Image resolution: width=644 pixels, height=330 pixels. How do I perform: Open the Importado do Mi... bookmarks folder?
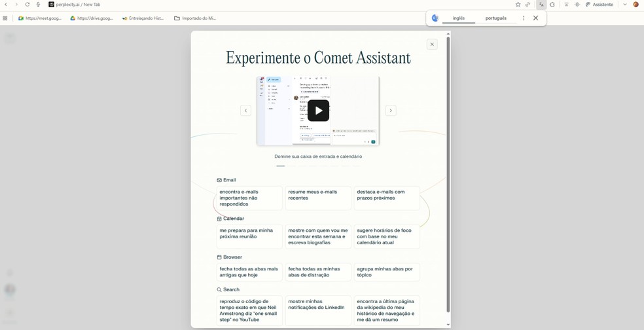click(195, 18)
